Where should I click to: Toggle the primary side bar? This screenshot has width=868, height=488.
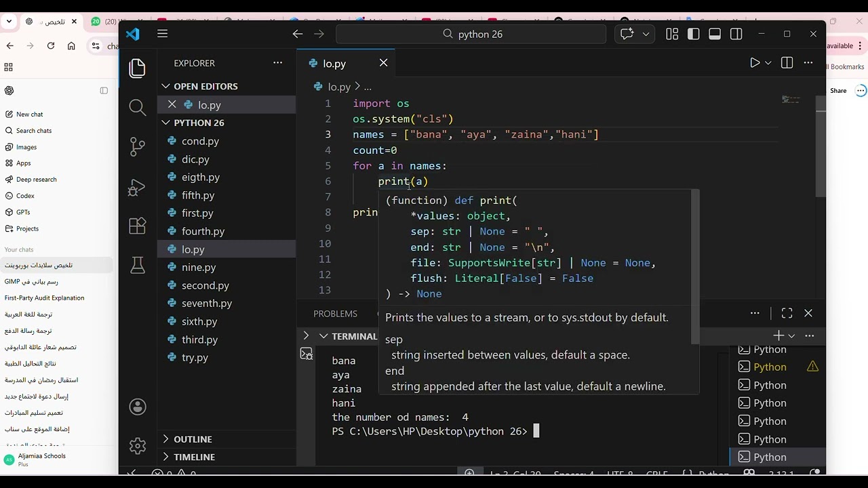[693, 34]
